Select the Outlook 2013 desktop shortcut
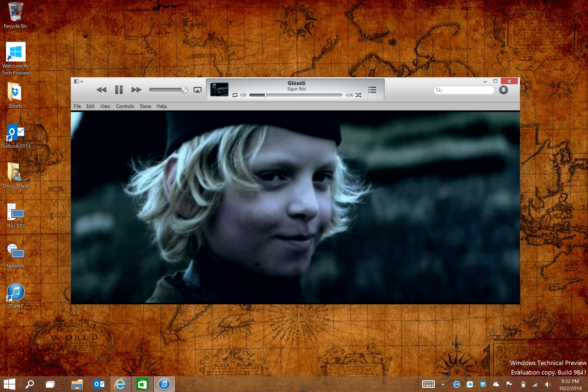Screen dimensions: 588x392 (16, 136)
